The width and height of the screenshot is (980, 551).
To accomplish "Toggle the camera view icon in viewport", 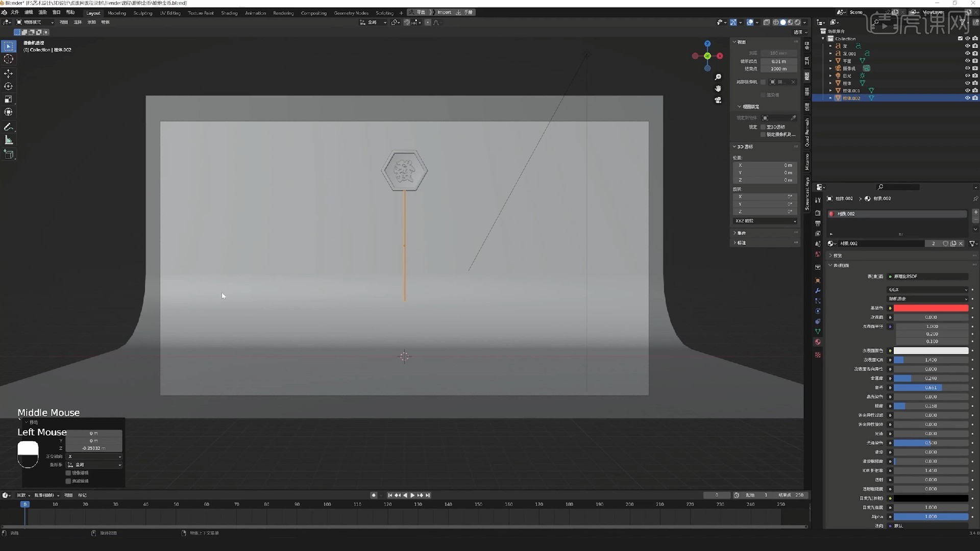I will tap(718, 101).
